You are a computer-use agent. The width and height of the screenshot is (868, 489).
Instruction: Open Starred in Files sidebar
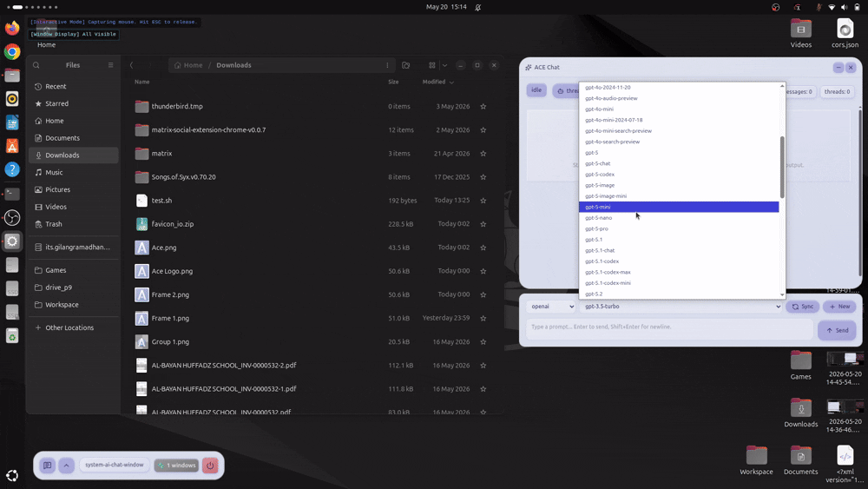point(73,103)
